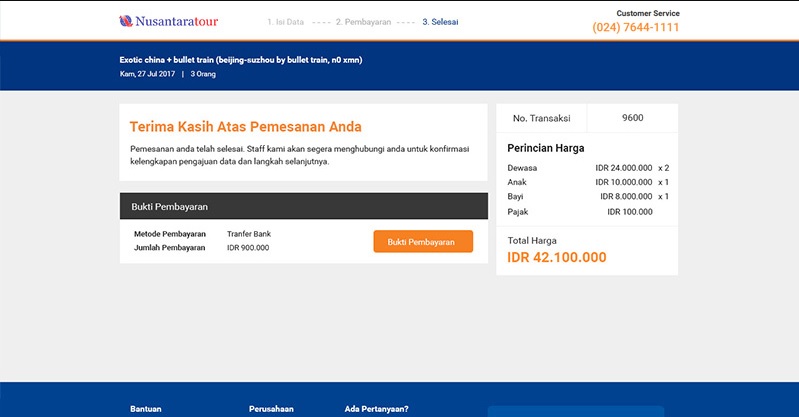Click the Dewasa price row

588,168
